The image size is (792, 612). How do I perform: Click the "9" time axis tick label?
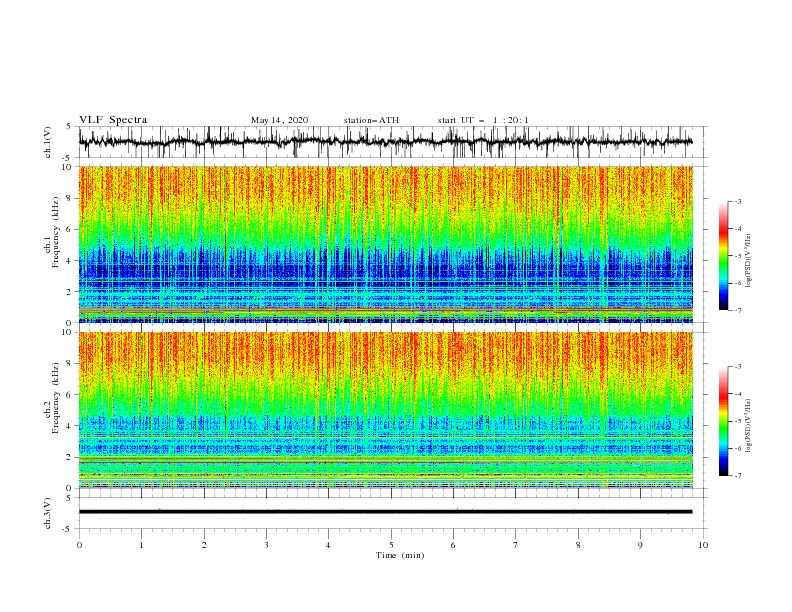[x=640, y=545]
